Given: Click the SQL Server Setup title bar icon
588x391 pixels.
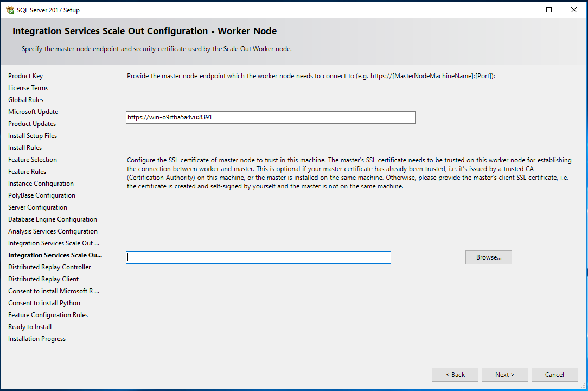Looking at the screenshot, I should pyautogui.click(x=10, y=10).
